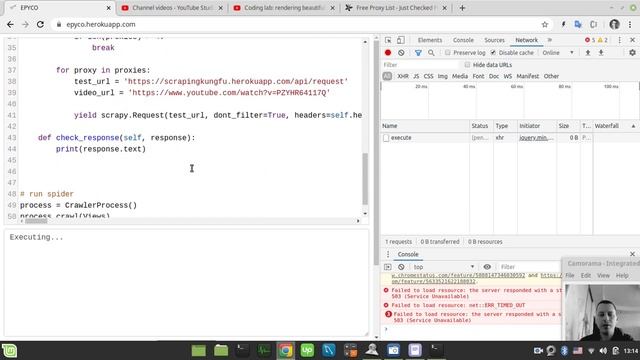Filter network requests by JS
The height and width of the screenshot is (360, 640).
[x=416, y=76]
